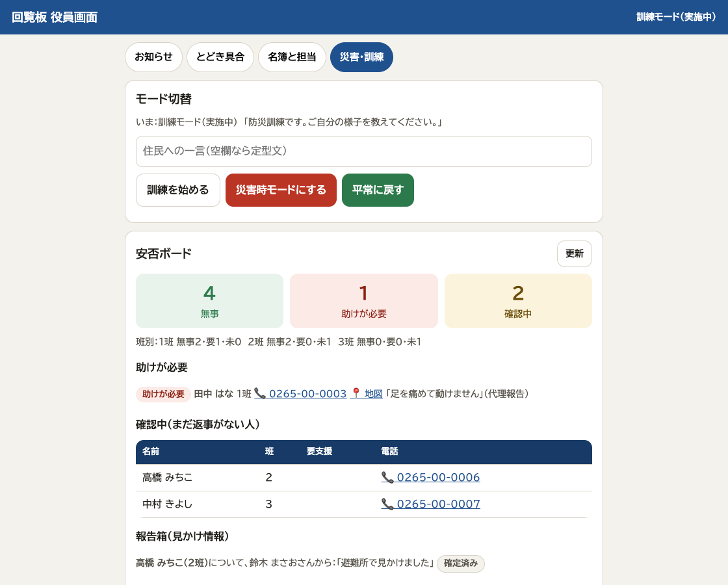Click the 回覧板 役員画面 title

tap(55, 17)
